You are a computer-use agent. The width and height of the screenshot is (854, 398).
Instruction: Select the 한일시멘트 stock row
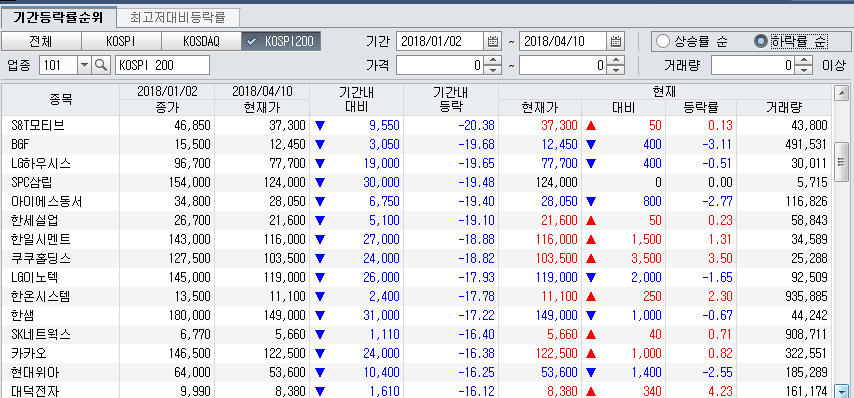[417, 240]
